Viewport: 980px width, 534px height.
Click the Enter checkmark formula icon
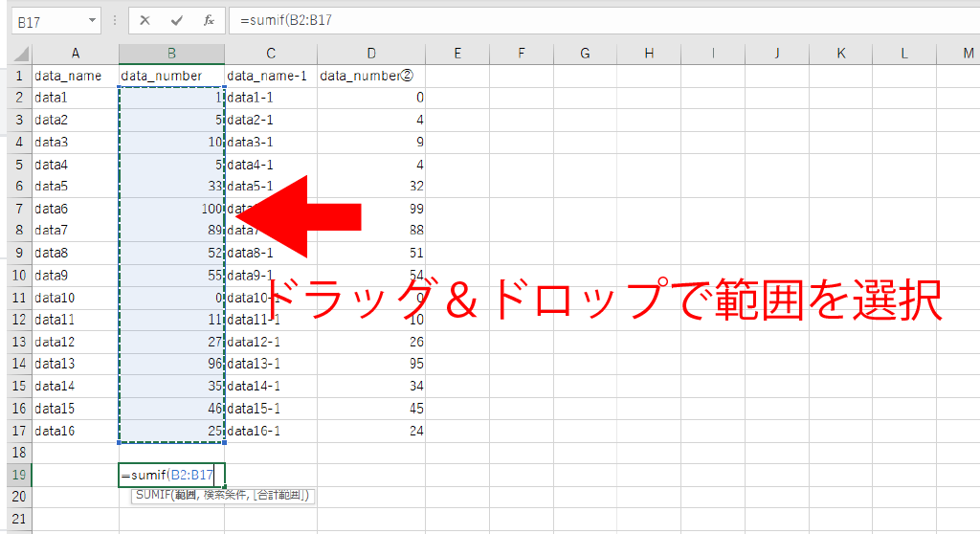176,20
